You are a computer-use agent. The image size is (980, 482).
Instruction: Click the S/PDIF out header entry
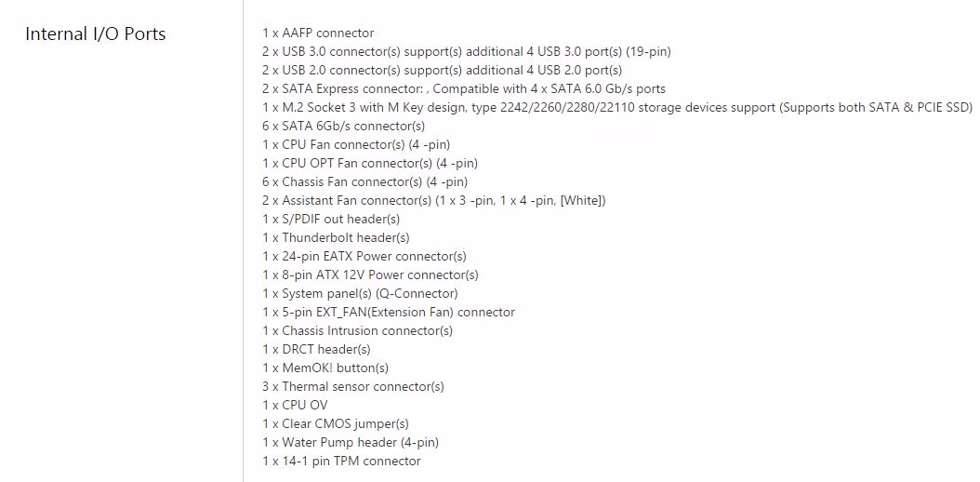point(331,220)
